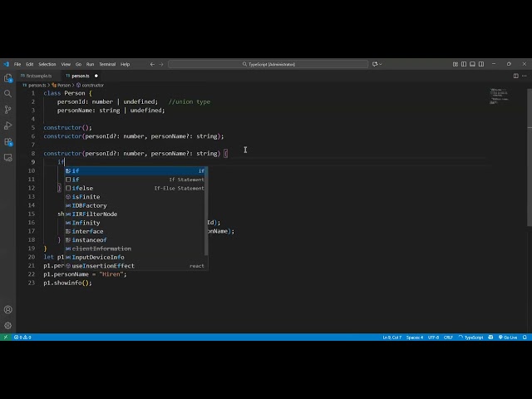Open the Explorer view in activity bar
The image size is (532, 399).
pos(7,78)
